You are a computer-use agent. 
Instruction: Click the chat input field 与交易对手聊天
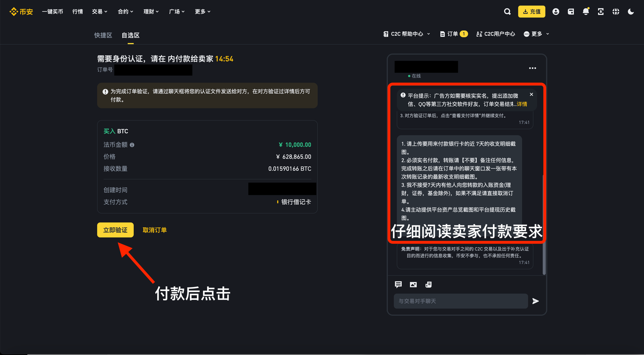coord(460,301)
